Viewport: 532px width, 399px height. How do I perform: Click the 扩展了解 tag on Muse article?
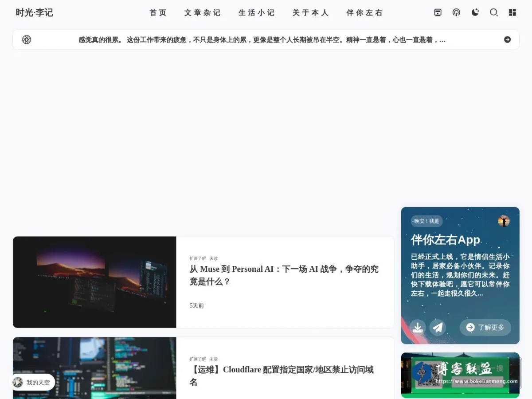[x=198, y=258]
